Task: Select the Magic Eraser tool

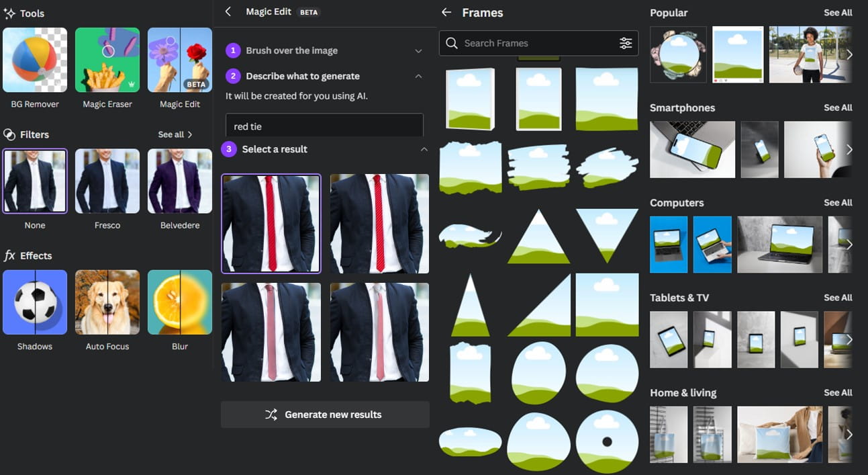Action: click(107, 60)
